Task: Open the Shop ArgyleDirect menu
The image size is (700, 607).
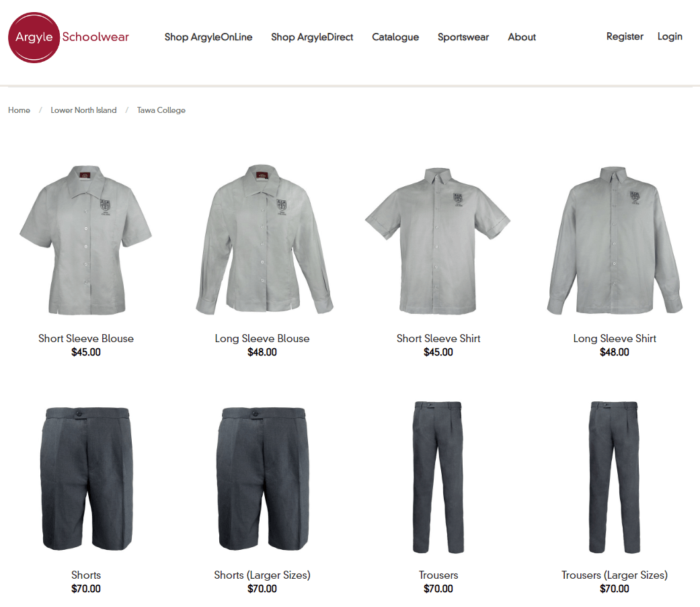Action: [312, 37]
